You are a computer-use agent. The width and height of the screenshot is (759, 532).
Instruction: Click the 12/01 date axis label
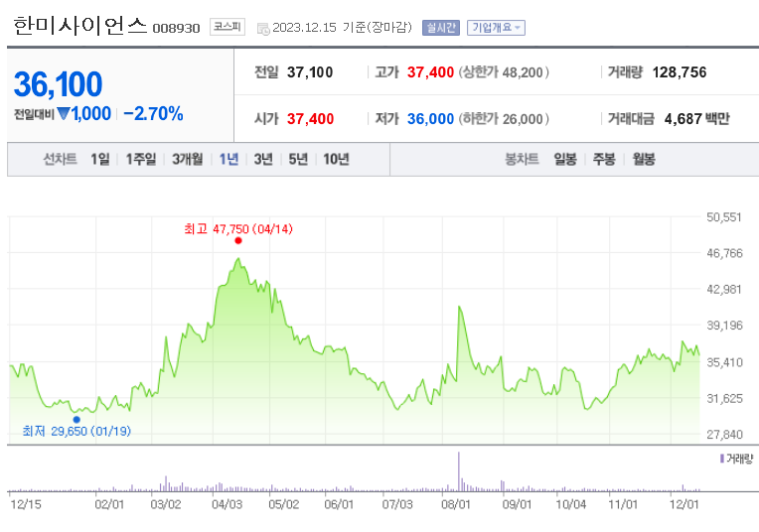point(683,504)
